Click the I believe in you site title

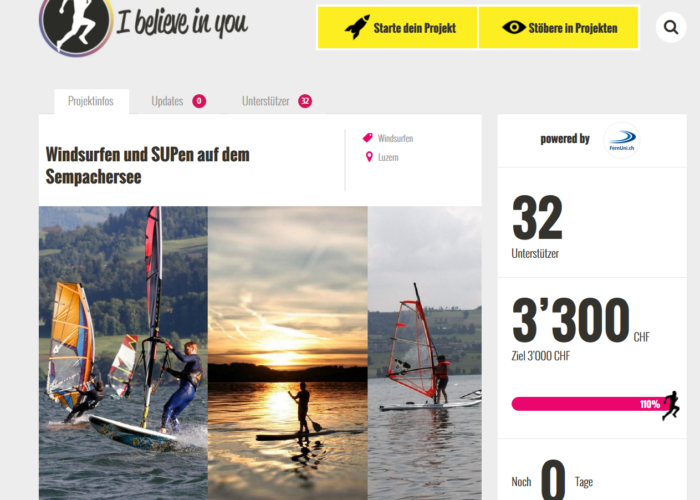pos(182,22)
